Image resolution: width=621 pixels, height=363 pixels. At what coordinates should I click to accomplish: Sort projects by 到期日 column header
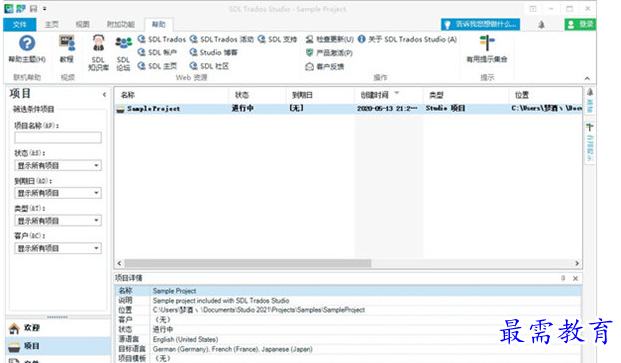320,95
